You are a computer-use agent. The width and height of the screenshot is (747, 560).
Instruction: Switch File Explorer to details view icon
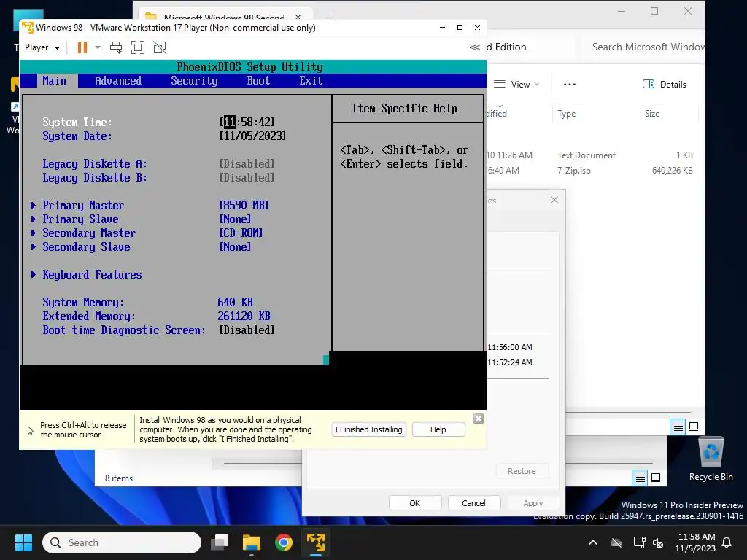click(678, 427)
